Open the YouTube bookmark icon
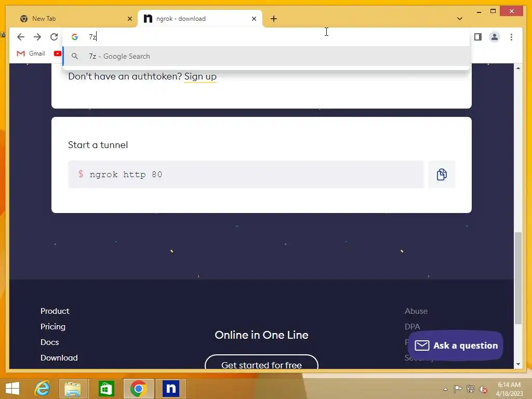Screen dimensions: 532x399 57,54
